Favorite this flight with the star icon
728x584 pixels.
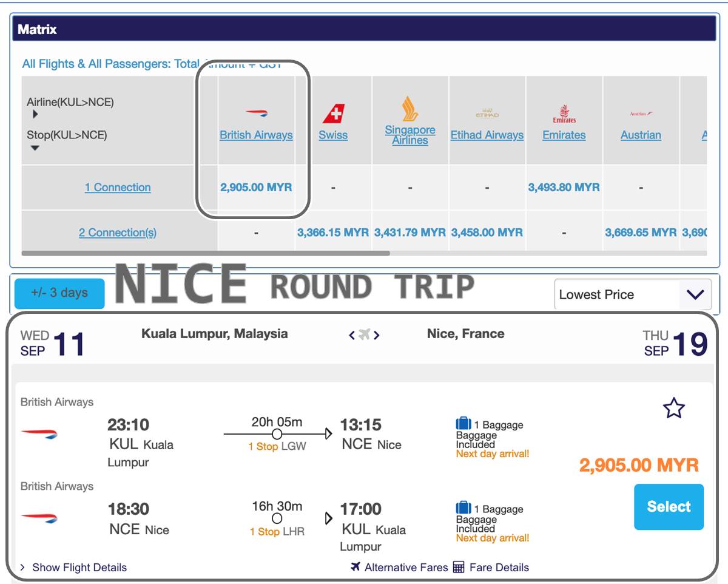point(673,409)
